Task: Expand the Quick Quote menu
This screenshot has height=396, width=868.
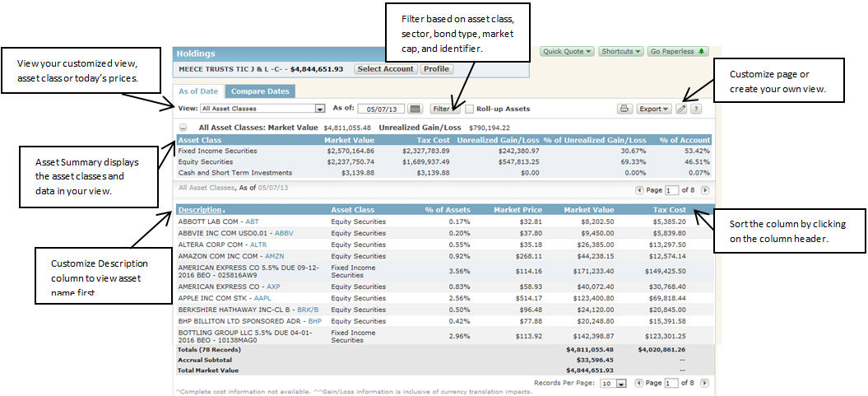Action: pyautogui.click(x=567, y=51)
